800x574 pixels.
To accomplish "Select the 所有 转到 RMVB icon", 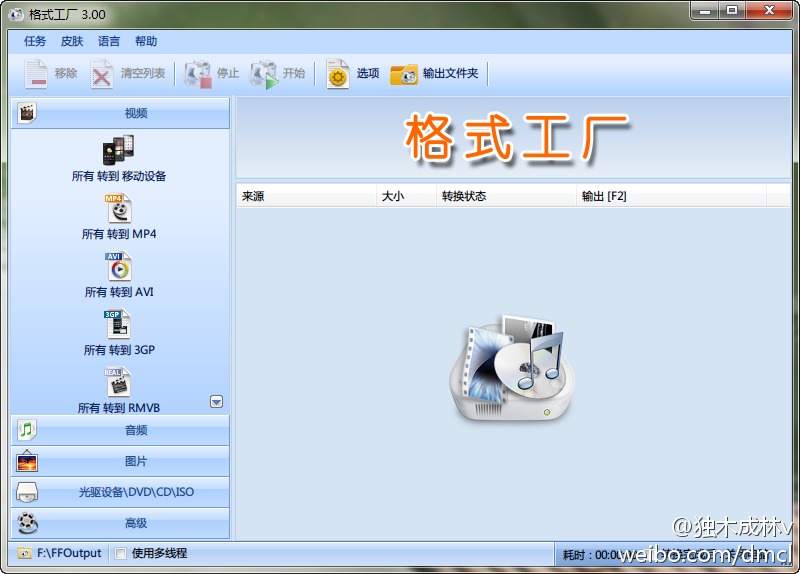I will point(117,382).
